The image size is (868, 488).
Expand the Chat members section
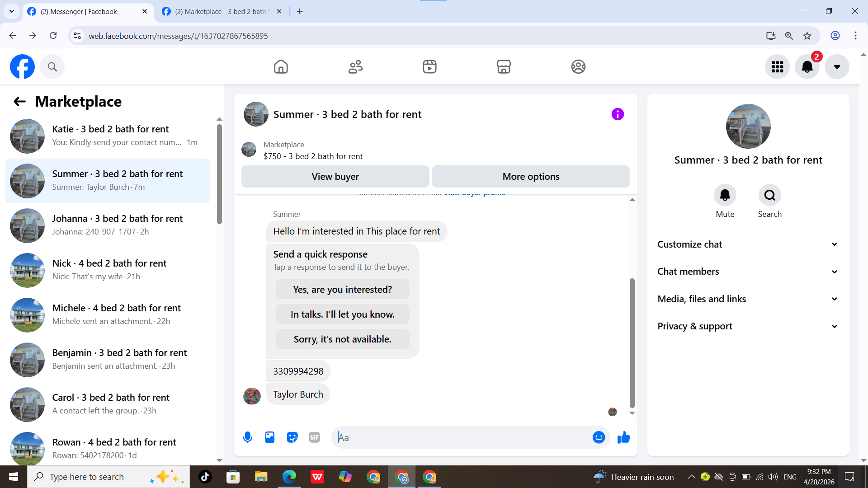pyautogui.click(x=748, y=272)
